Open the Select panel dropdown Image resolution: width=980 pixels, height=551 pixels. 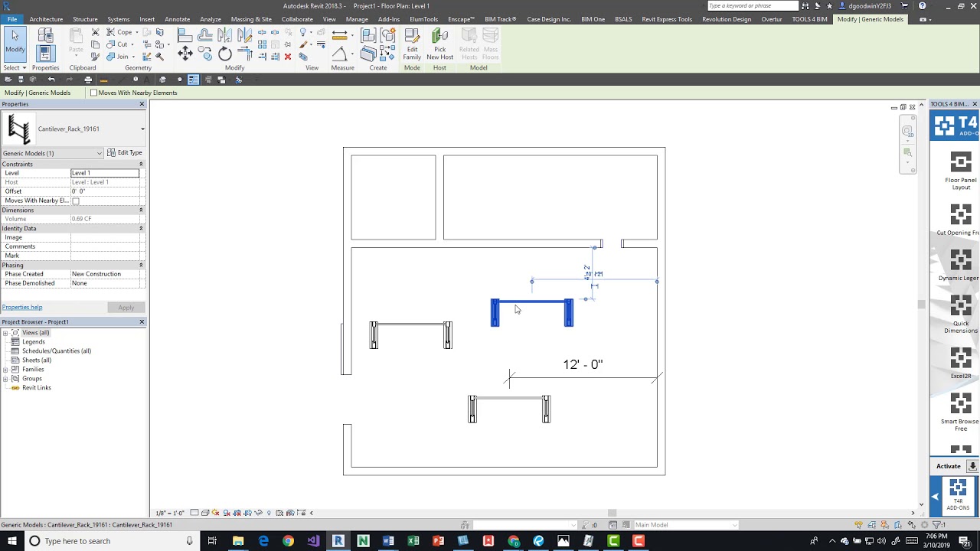coord(15,67)
